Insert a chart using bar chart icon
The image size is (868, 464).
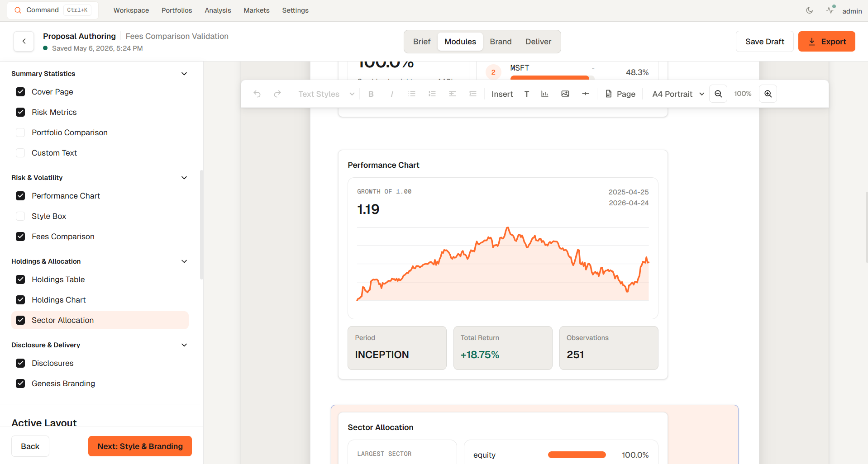[545, 94]
